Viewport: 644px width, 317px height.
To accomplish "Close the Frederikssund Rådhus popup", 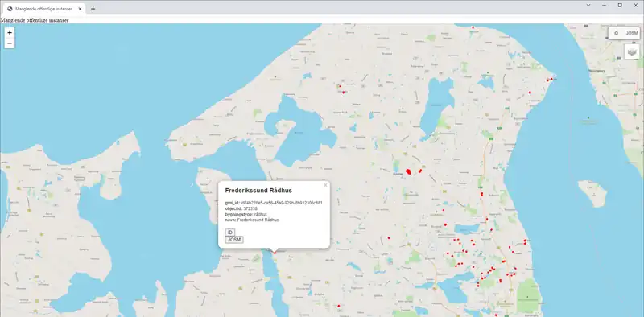I will click(325, 185).
